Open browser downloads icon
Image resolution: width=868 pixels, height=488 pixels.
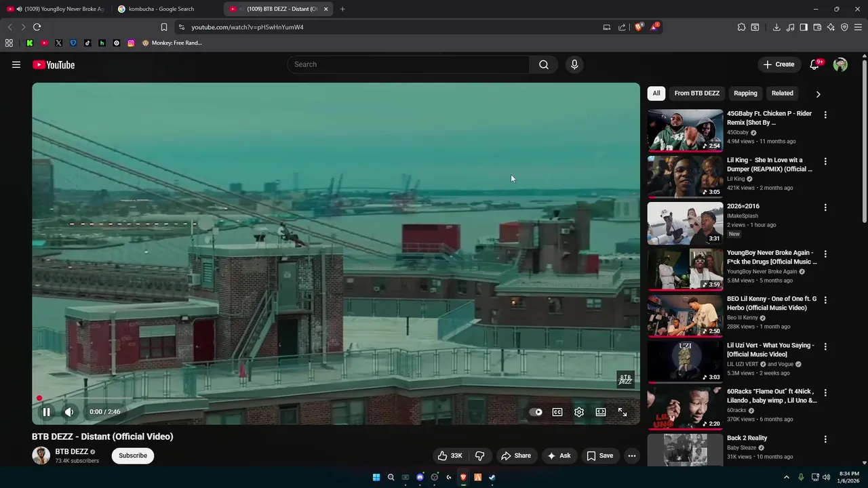[776, 27]
